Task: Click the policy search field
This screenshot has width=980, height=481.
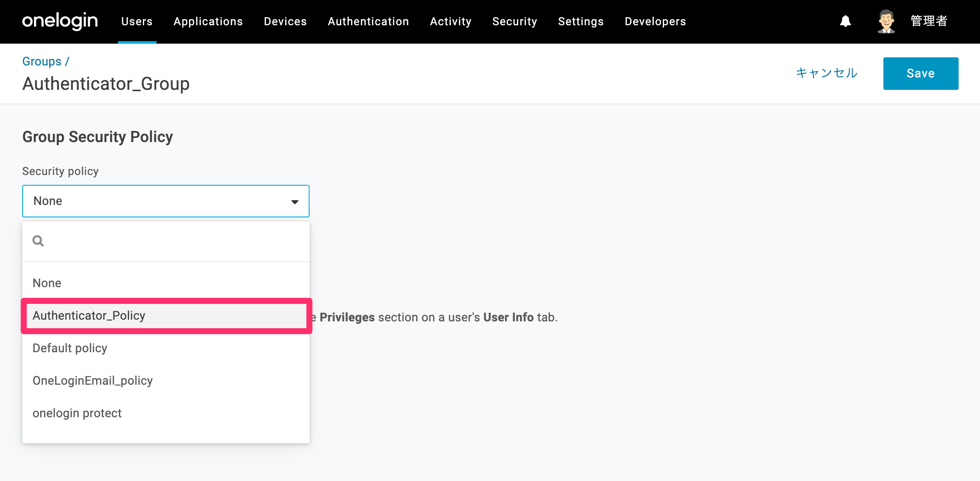Action: click(166, 241)
